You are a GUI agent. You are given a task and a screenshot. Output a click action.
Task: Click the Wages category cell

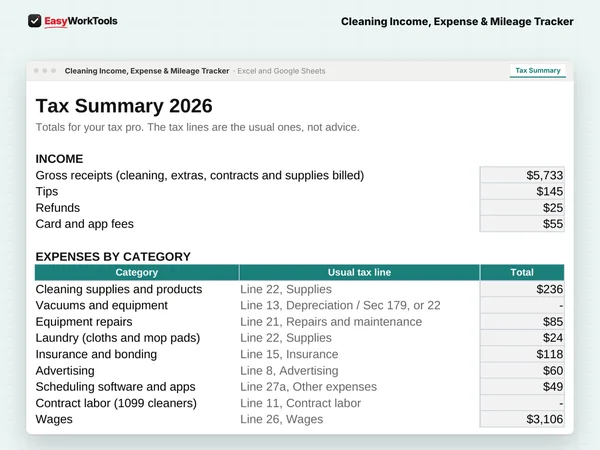click(x=54, y=419)
